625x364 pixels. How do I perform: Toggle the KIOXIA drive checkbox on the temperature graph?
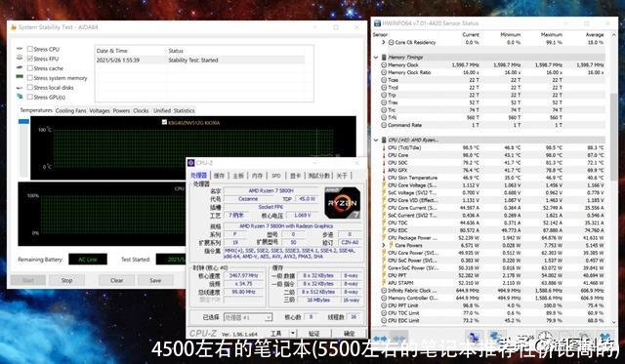pos(164,122)
